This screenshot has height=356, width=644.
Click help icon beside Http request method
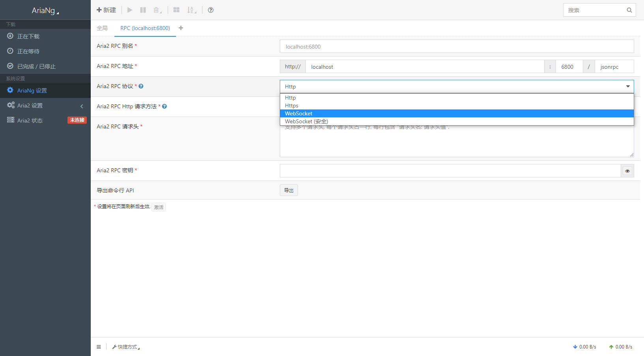click(x=165, y=106)
